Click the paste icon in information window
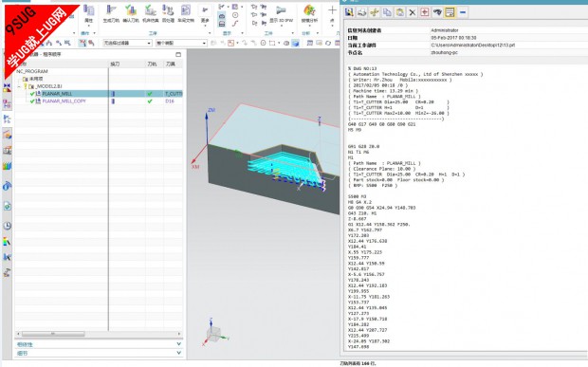Screen dimensions: 588x367 [400, 12]
